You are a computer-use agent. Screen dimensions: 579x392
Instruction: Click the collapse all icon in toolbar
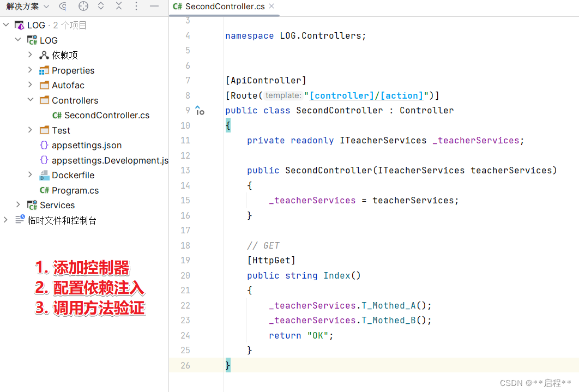point(118,7)
